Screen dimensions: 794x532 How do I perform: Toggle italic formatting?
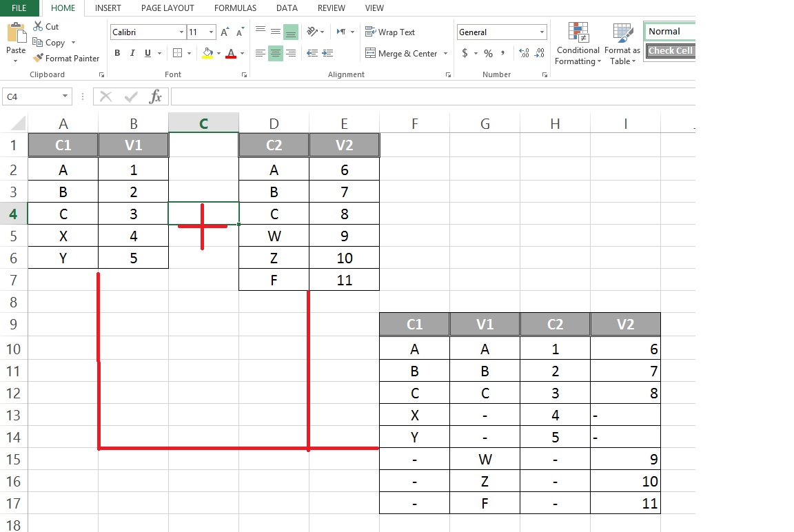(x=132, y=53)
